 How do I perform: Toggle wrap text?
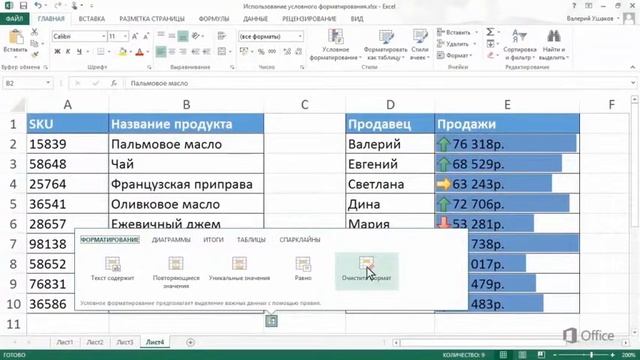pyautogui.click(x=222, y=36)
